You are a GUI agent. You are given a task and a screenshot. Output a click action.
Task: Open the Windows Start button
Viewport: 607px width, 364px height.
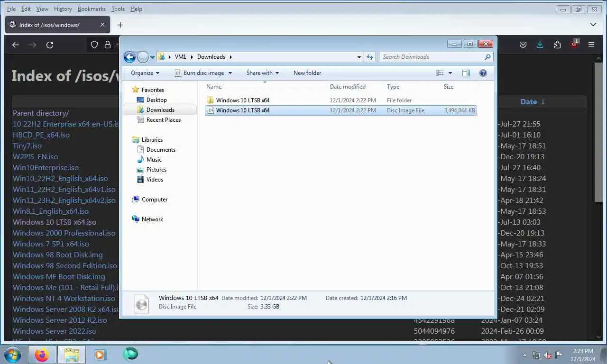pyautogui.click(x=13, y=355)
